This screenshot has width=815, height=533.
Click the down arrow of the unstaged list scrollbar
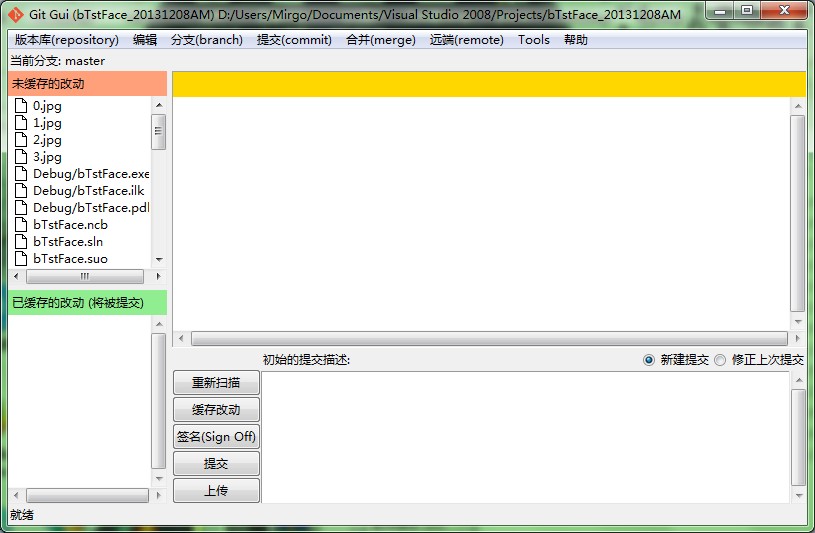point(159,259)
